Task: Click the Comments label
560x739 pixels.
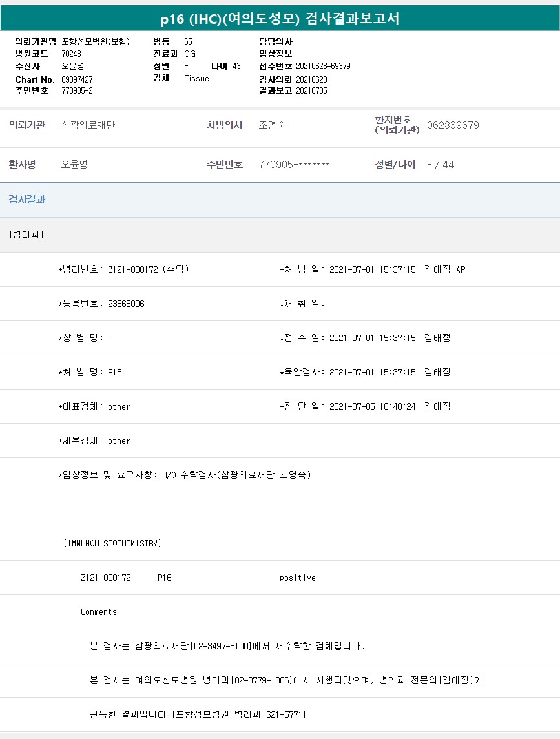Action: pos(99,612)
